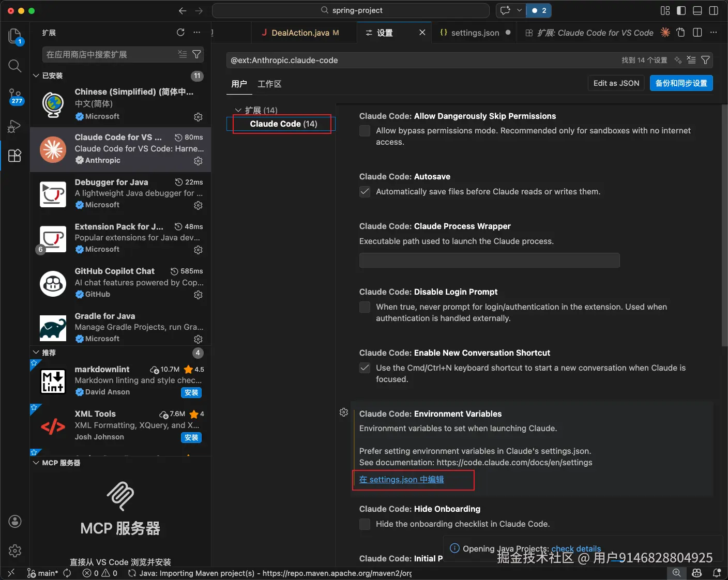Image resolution: width=728 pixels, height=580 pixels.
Task: Click the Edit as JSON button
Action: (x=616, y=83)
